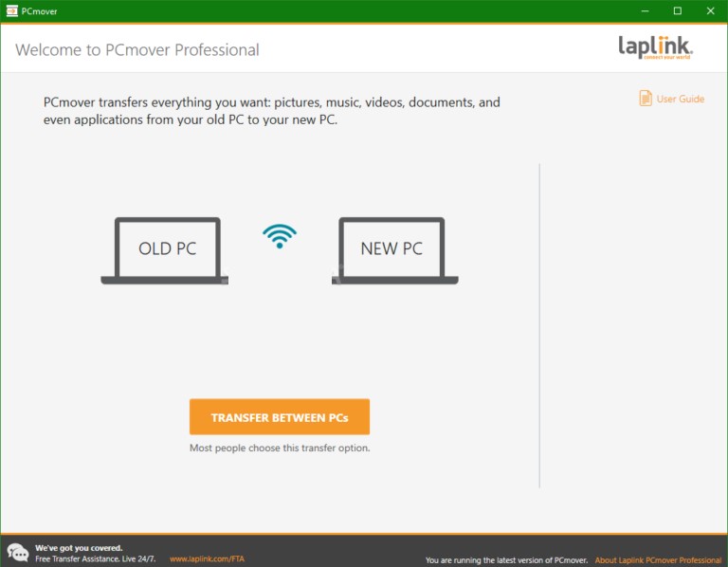Image resolution: width=728 pixels, height=567 pixels.
Task: Minimize the PCmover window
Action: pos(645,10)
